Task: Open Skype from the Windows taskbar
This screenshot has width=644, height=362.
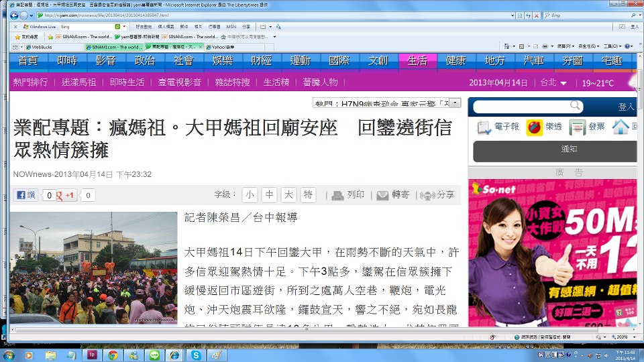Action: point(197,355)
